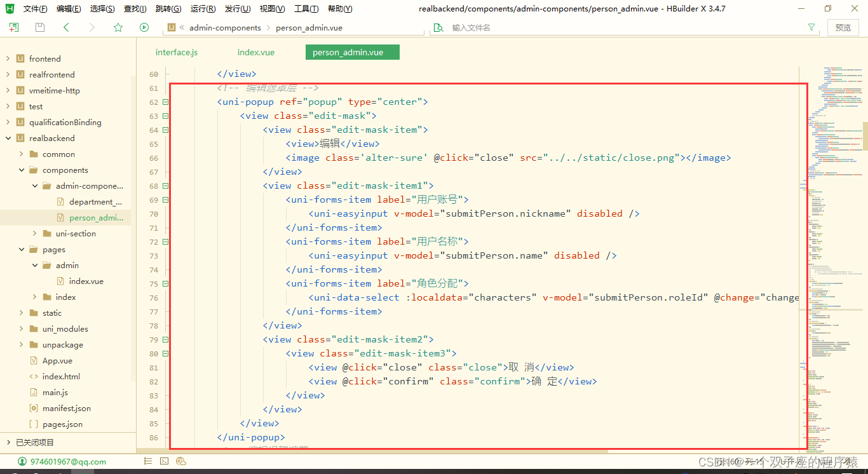Select index.vue under the admin folder
The width and height of the screenshot is (868, 474).
pyautogui.click(x=86, y=281)
